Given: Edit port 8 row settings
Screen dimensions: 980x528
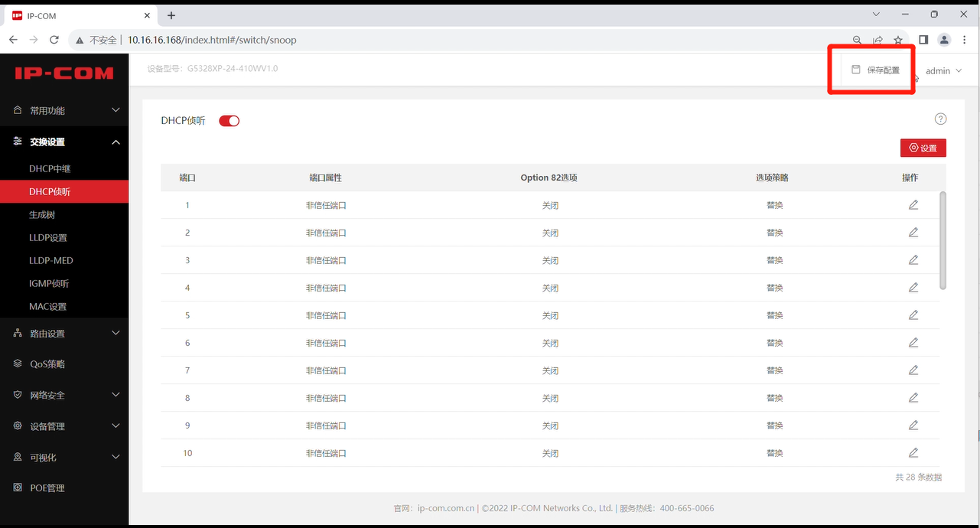Looking at the screenshot, I should pyautogui.click(x=913, y=398).
